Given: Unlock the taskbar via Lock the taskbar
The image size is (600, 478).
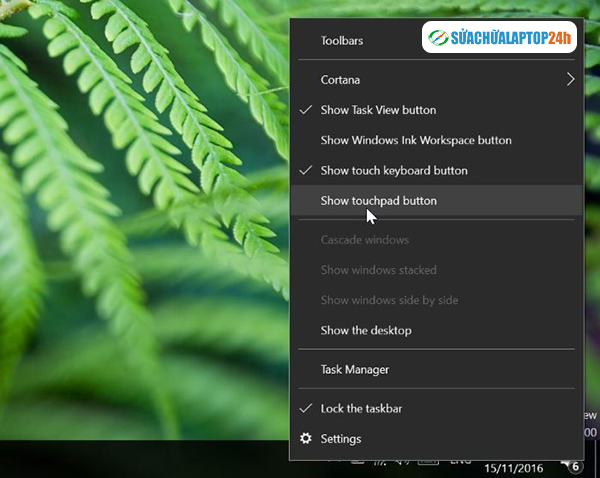Looking at the screenshot, I should (x=361, y=409).
